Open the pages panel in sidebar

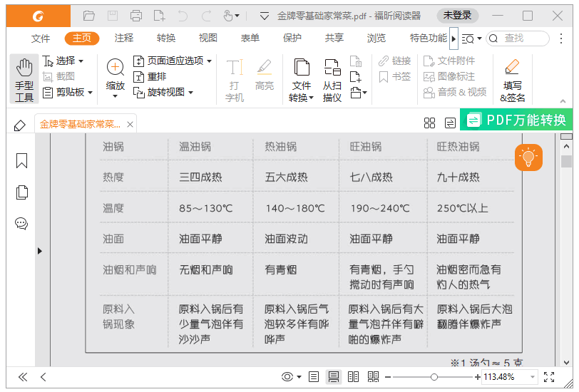pos(22,192)
